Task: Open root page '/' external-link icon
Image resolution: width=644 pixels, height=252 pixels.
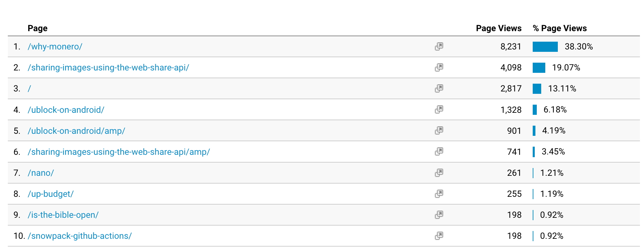Action: pyautogui.click(x=439, y=88)
